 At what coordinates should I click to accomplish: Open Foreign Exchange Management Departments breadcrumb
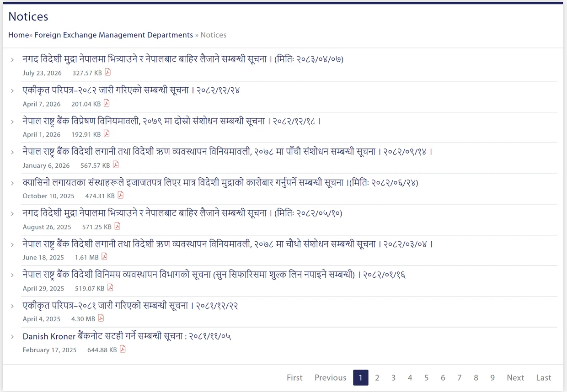coord(114,35)
